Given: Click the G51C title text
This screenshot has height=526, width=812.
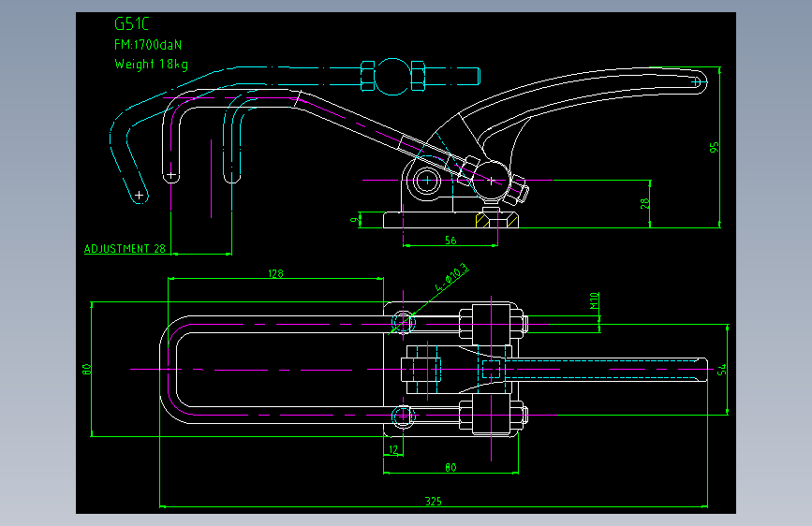Looking at the screenshot, I should [x=131, y=23].
